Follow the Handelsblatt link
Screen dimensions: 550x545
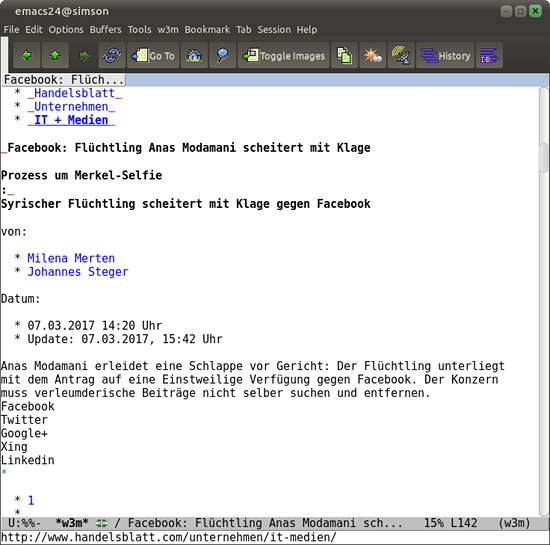74,93
